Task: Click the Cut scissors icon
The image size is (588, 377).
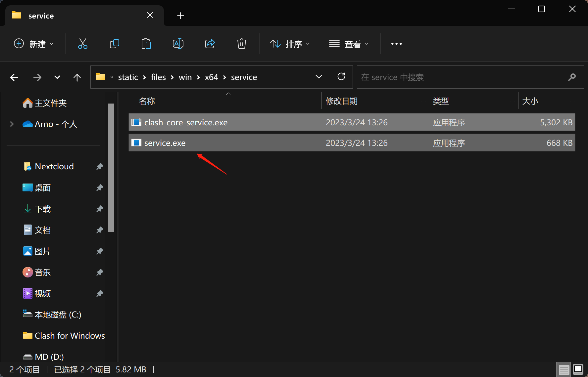Action: [x=82, y=44]
